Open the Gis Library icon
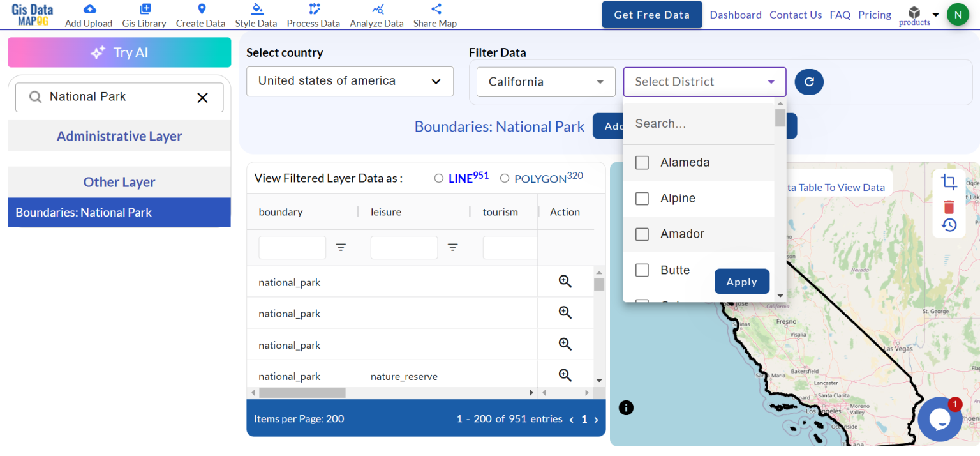The image size is (980, 456). click(144, 8)
